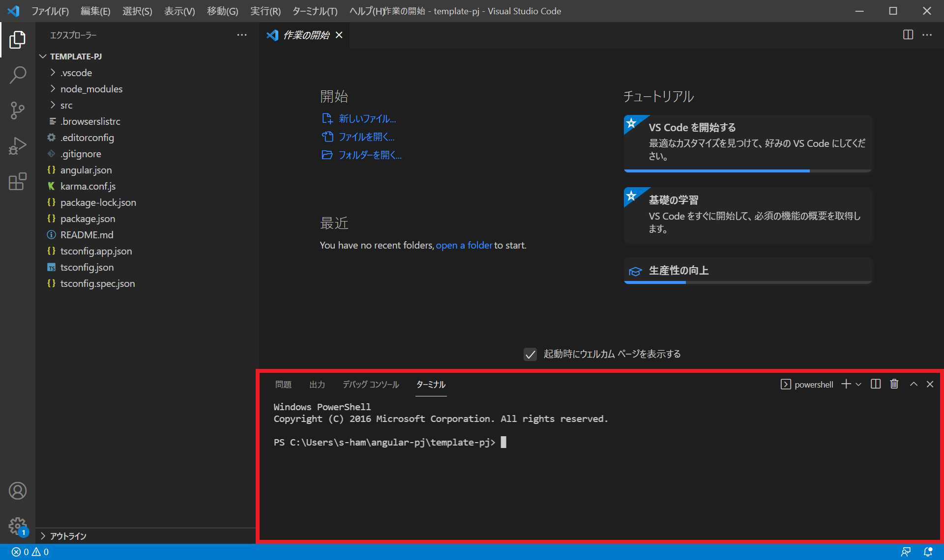The height and width of the screenshot is (560, 944).
Task: Maximize terminal panel with the up chevron
Action: (914, 384)
